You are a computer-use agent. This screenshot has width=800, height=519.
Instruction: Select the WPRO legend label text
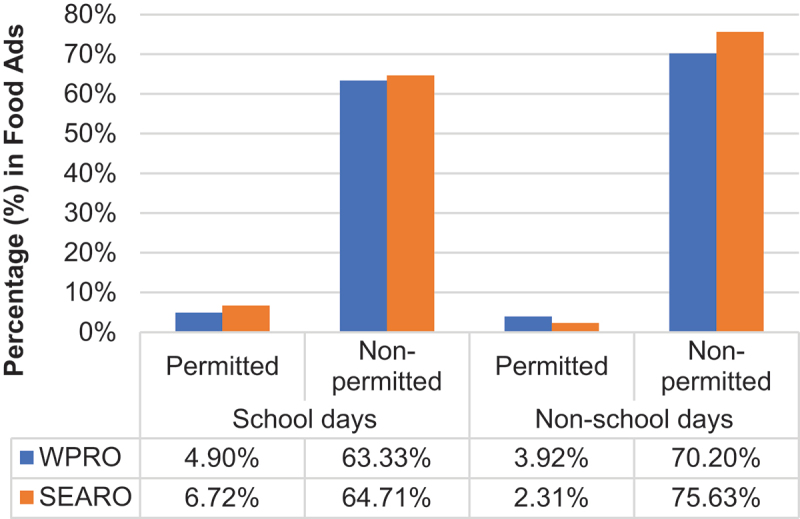click(78, 459)
